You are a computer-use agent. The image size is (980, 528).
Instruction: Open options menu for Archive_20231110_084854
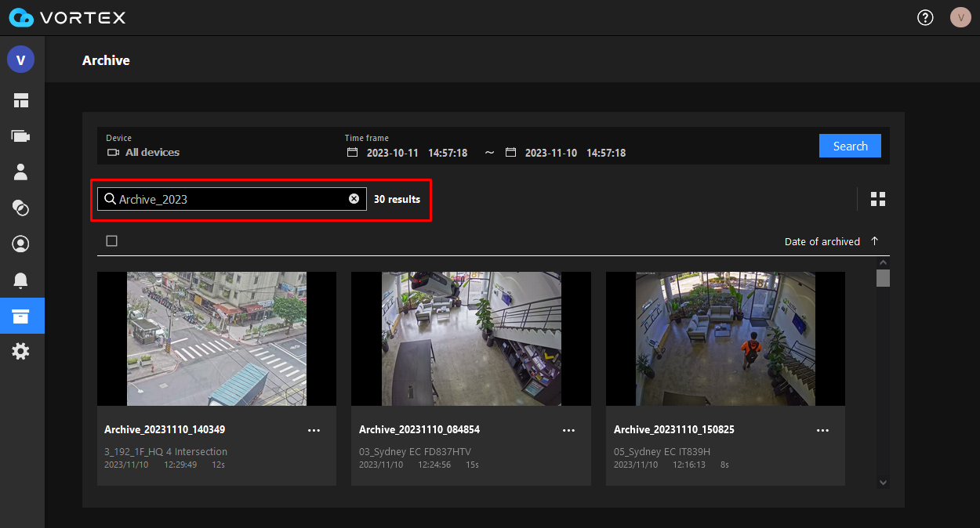[x=568, y=430]
